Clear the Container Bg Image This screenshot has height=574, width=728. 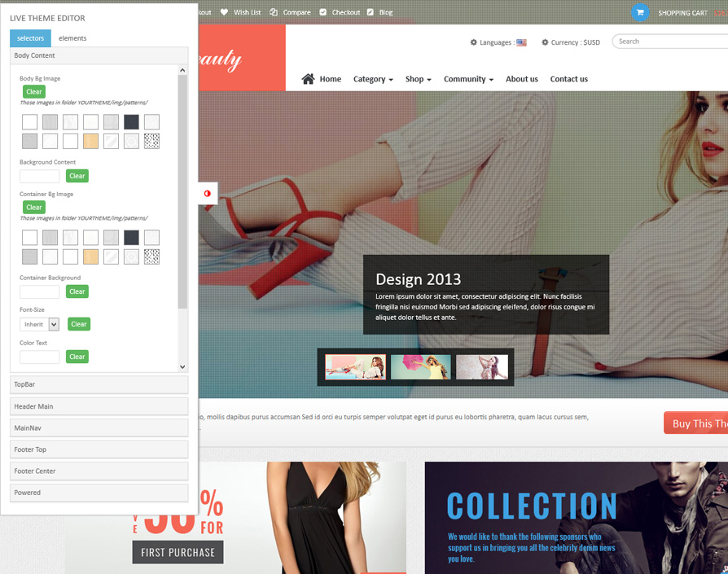click(34, 207)
